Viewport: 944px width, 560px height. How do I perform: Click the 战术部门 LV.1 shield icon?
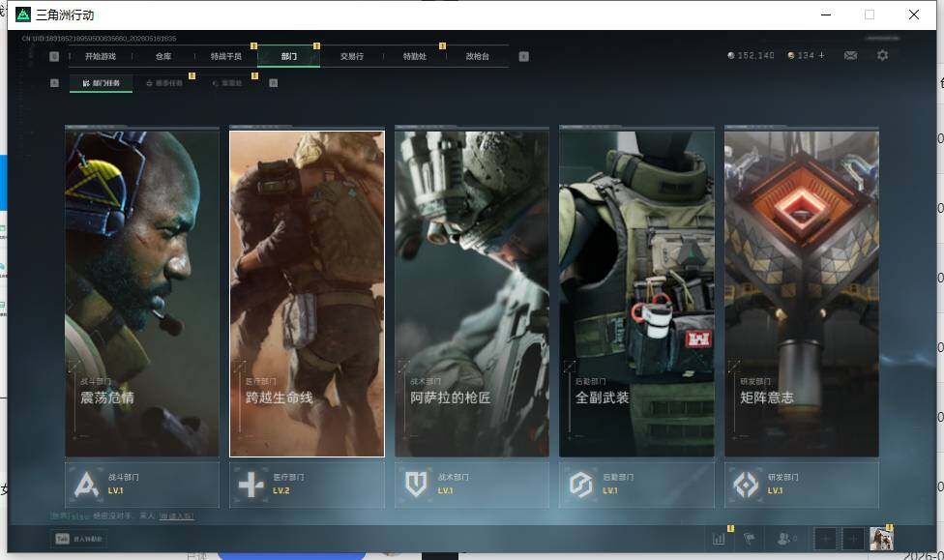click(416, 485)
